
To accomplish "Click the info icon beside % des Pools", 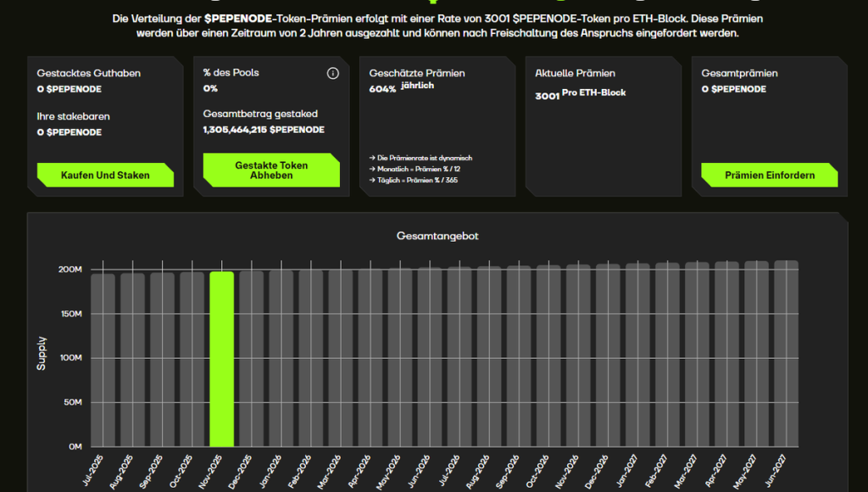I will [333, 74].
